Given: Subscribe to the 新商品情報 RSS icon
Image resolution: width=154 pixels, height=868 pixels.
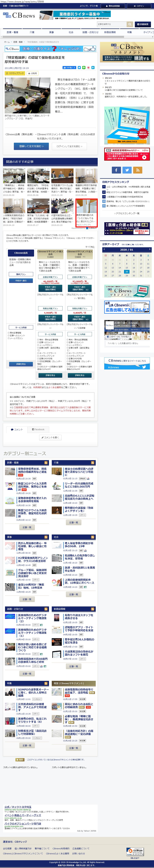Looking at the screenshot, I should [x=93, y=609].
